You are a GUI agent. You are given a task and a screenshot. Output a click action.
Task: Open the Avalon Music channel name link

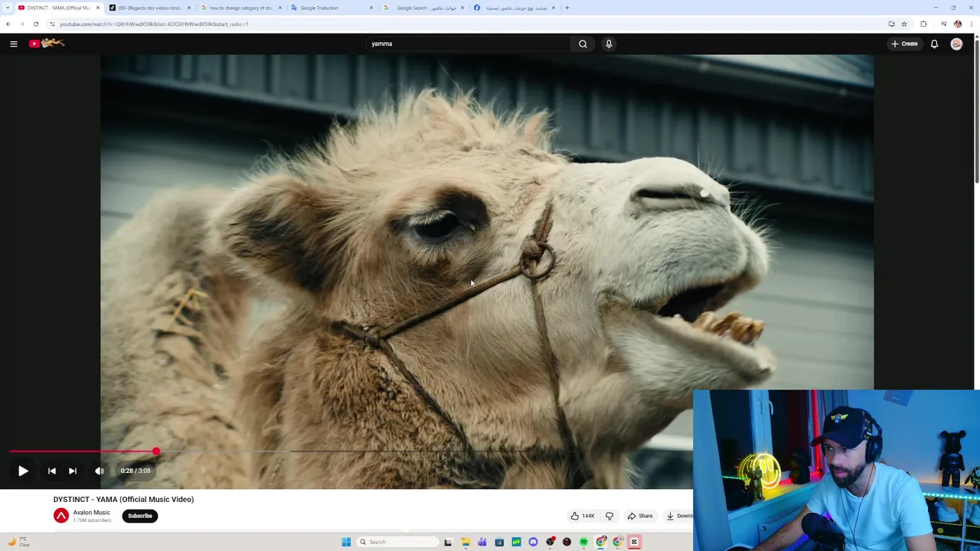pyautogui.click(x=92, y=512)
